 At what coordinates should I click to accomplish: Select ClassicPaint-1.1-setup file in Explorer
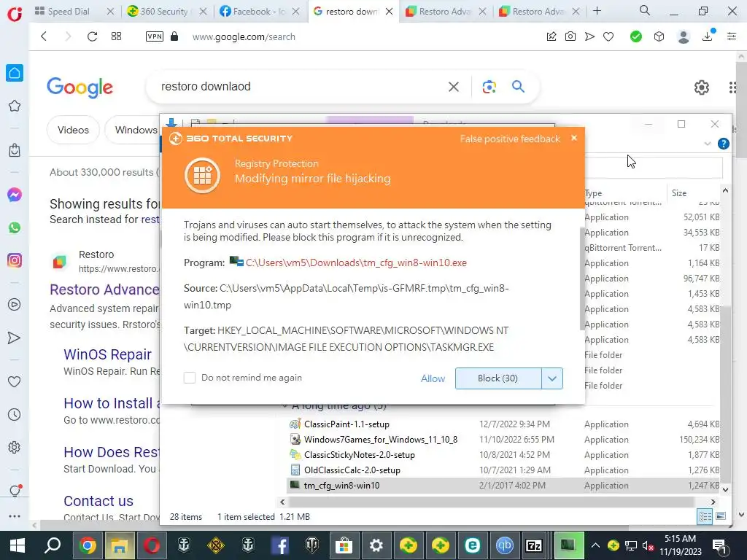click(347, 424)
